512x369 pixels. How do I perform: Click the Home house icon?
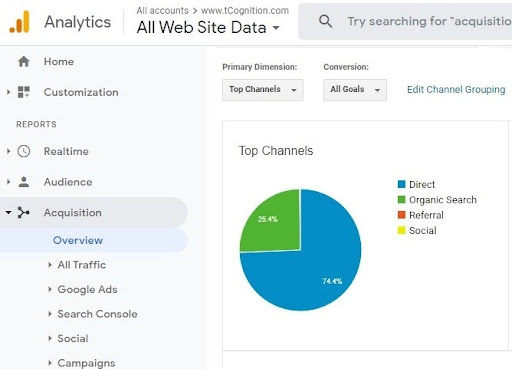tap(24, 61)
